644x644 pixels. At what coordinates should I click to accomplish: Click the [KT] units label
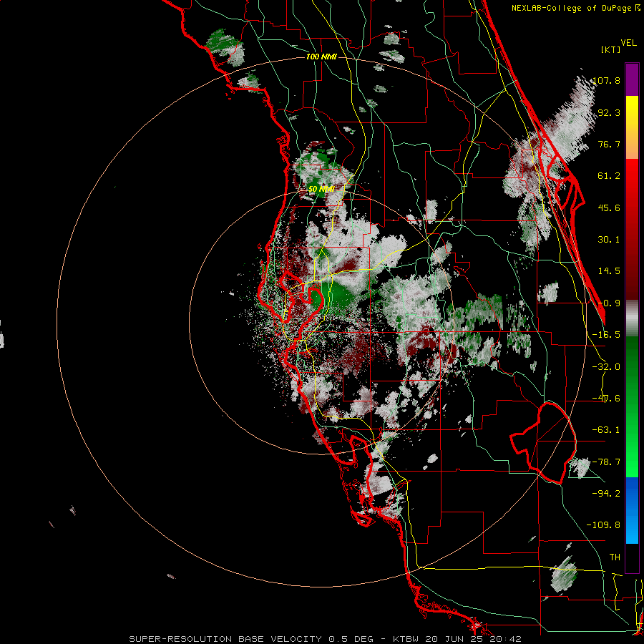pyautogui.click(x=610, y=49)
